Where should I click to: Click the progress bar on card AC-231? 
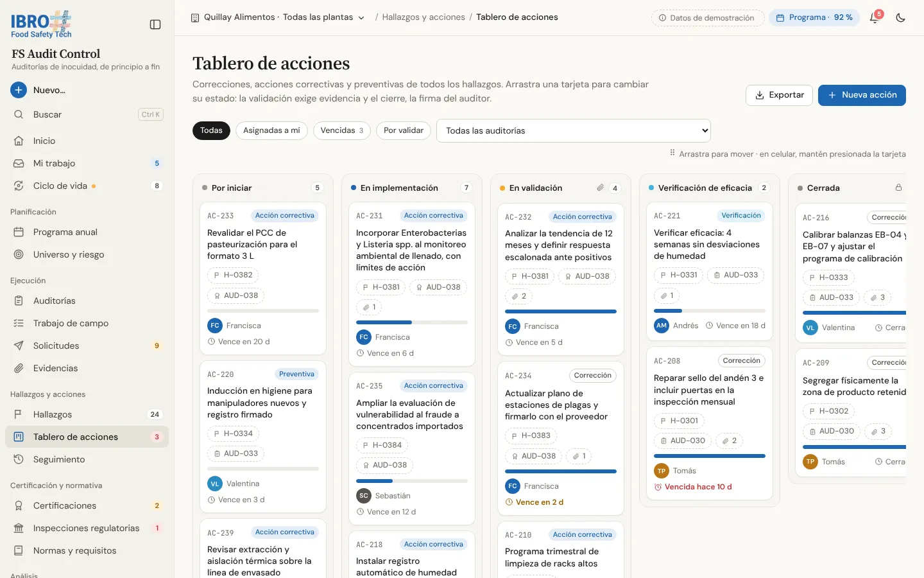coord(412,322)
